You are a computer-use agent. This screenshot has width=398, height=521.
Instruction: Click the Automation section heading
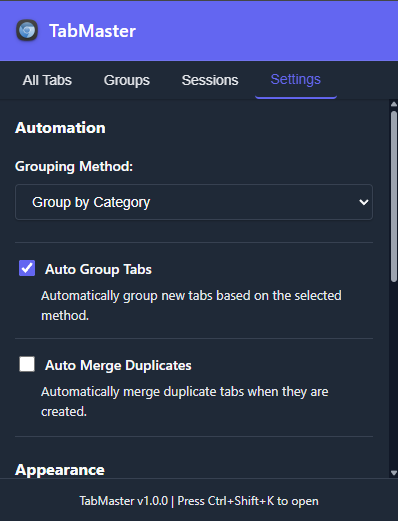[x=60, y=128]
